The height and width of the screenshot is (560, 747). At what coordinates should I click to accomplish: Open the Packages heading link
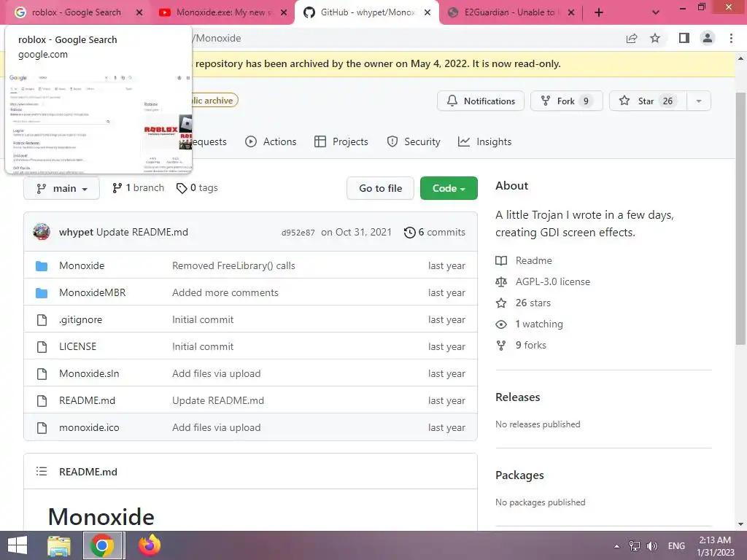tap(519, 475)
